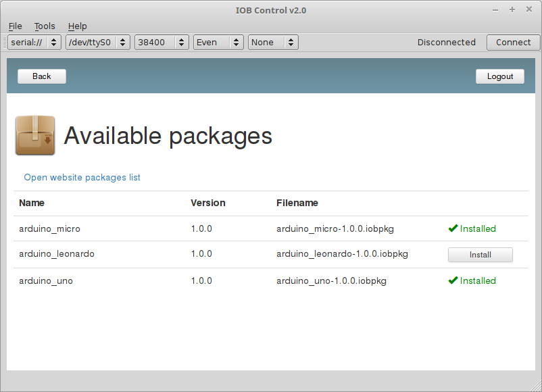The image size is (542, 392).
Task: Open the File menu
Action: (x=16, y=26)
